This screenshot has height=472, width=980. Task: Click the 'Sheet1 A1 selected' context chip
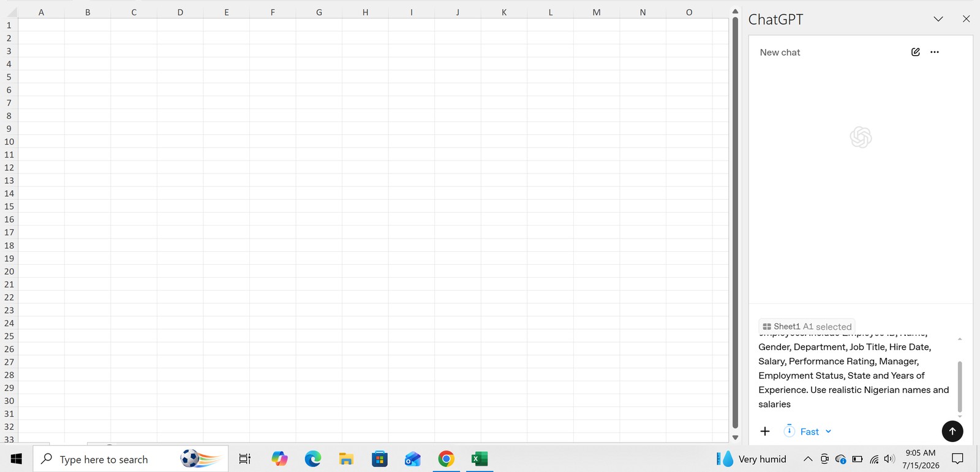pos(807,327)
